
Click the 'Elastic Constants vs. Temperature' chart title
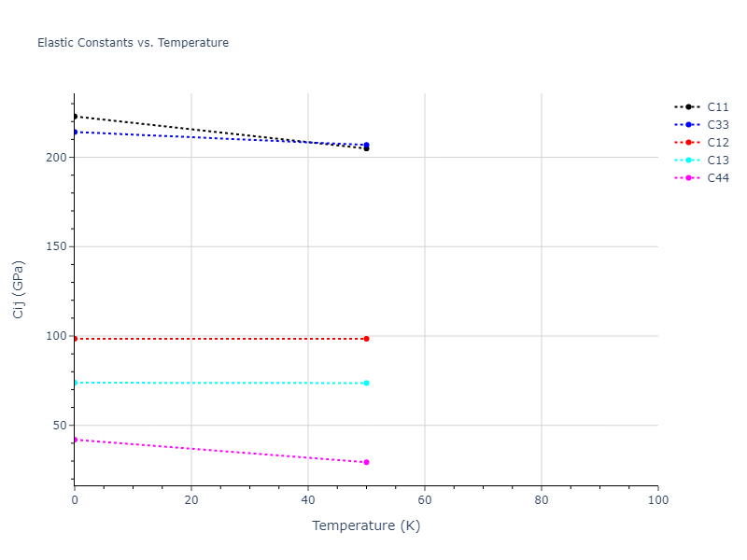(x=133, y=43)
